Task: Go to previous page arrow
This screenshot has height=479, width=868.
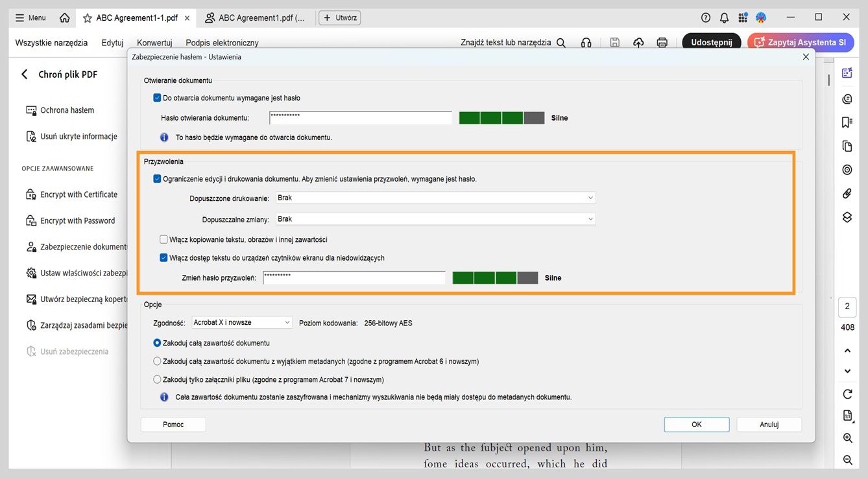Action: click(847, 351)
